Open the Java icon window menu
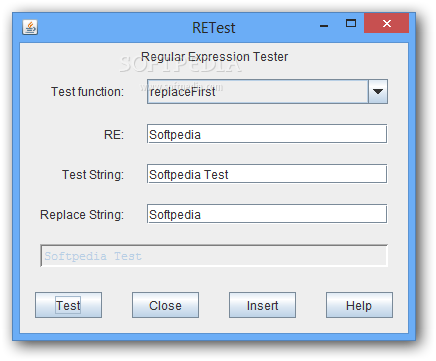The height and width of the screenshot is (361, 436). click(x=30, y=27)
